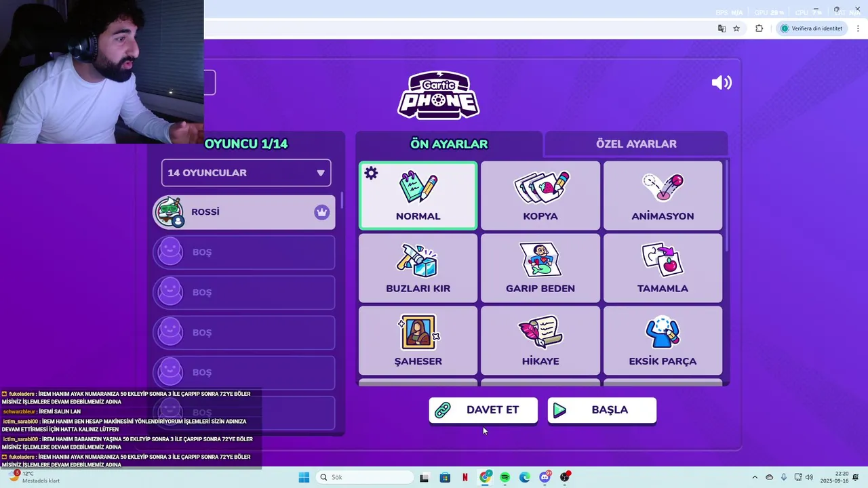Click the OYUNCU 1/14 header text
868x488 pixels.
246,144
